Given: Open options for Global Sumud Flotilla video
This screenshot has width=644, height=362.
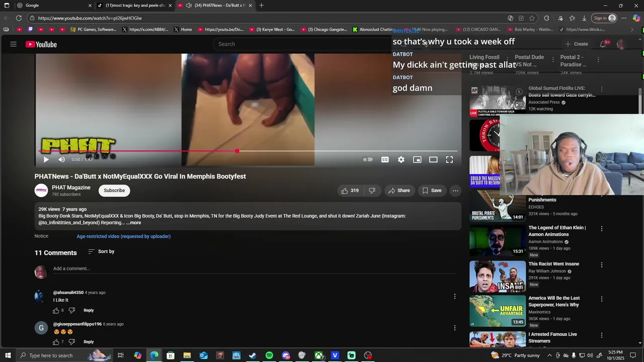Looking at the screenshot, I should pos(601,89).
